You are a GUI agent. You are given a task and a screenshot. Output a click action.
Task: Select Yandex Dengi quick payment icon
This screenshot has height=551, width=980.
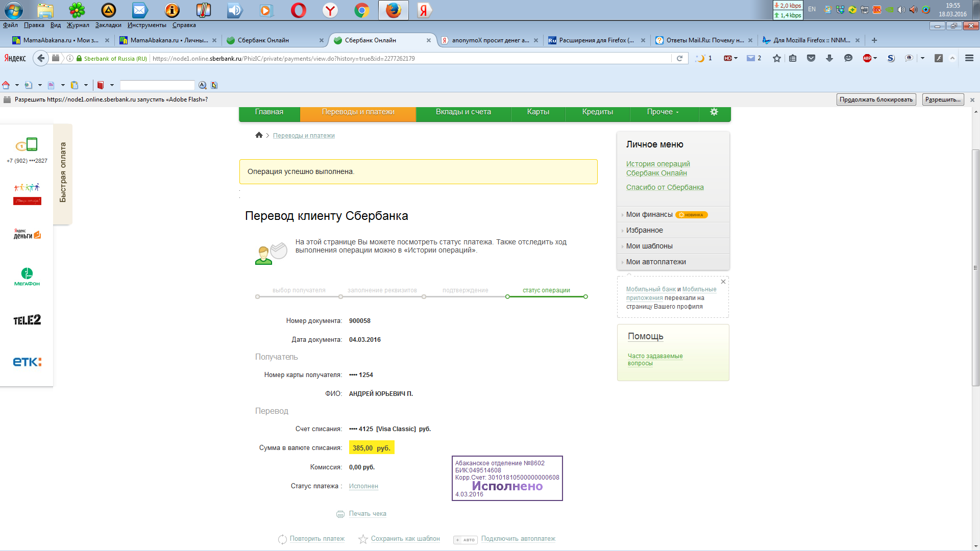click(27, 234)
